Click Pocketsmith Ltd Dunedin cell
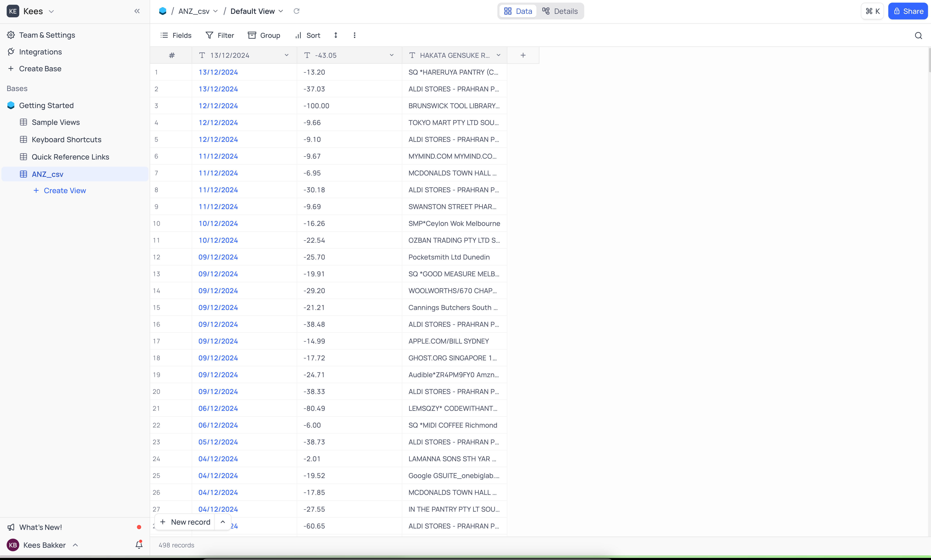 click(x=454, y=257)
